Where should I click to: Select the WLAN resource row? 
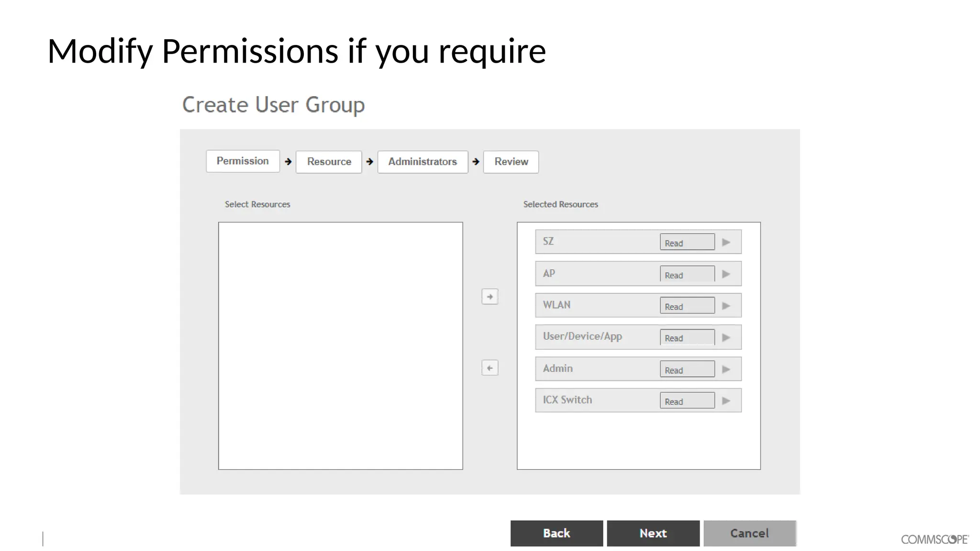[638, 305]
